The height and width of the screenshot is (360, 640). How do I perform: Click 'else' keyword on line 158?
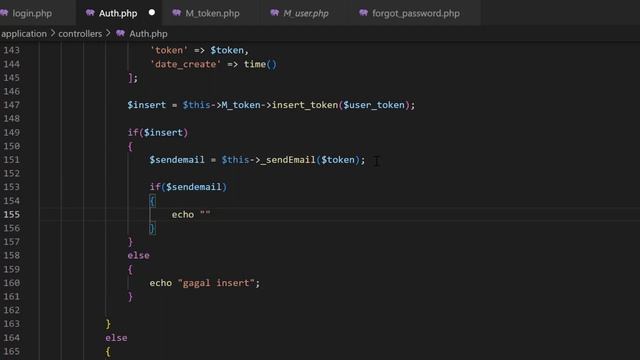138,256
